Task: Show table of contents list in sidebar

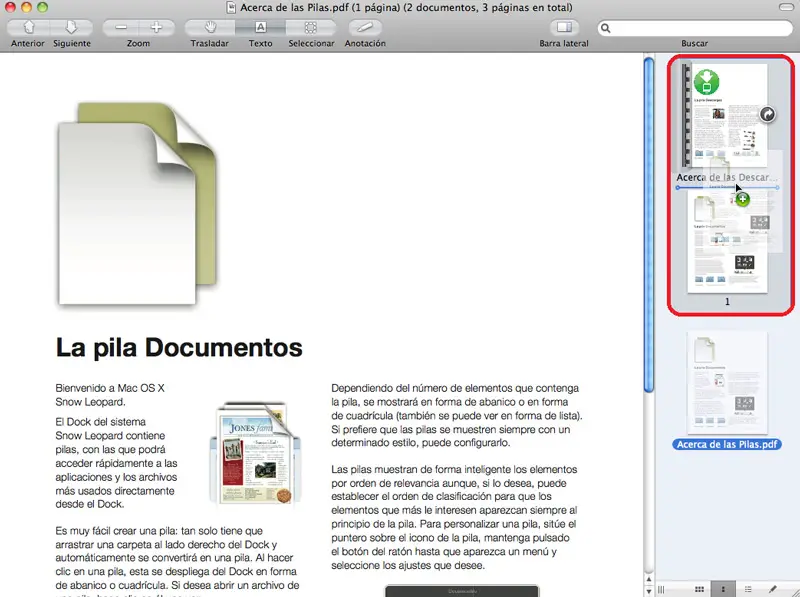Action: pyautogui.click(x=747, y=588)
